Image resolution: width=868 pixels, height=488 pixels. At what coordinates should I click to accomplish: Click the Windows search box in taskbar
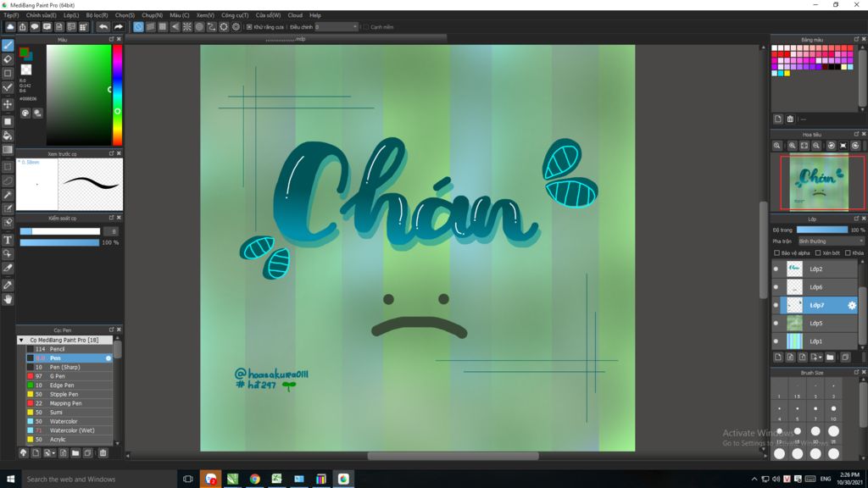[98, 480]
